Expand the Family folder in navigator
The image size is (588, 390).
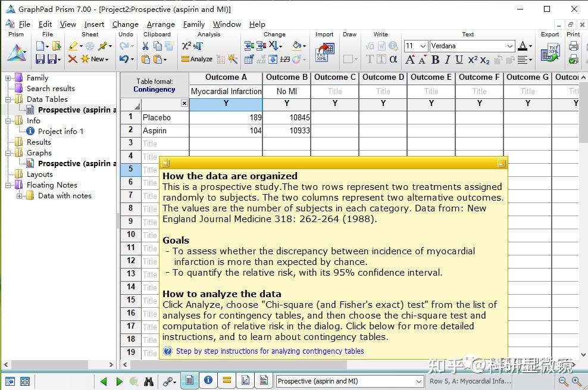pyautogui.click(x=8, y=78)
